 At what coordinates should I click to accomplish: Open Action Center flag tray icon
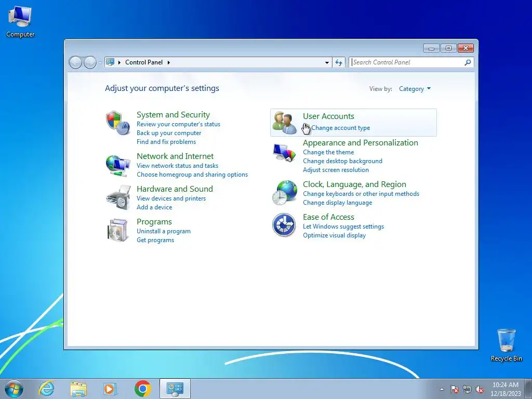(x=454, y=390)
